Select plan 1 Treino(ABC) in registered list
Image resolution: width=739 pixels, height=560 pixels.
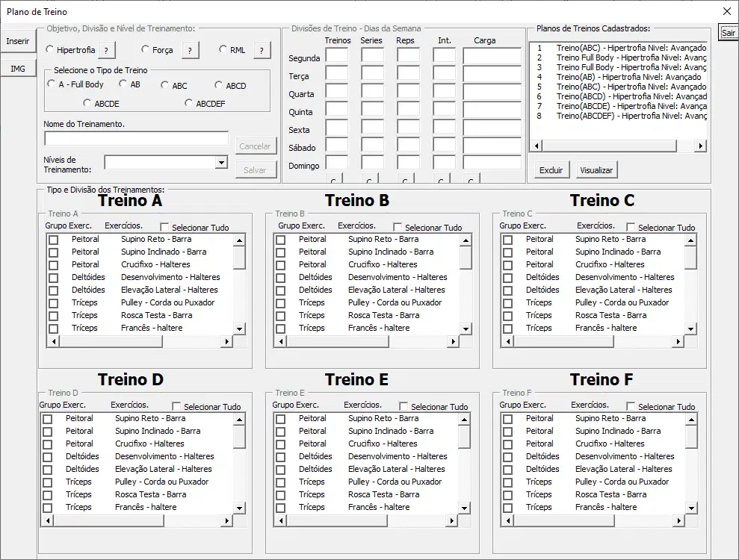pos(618,48)
